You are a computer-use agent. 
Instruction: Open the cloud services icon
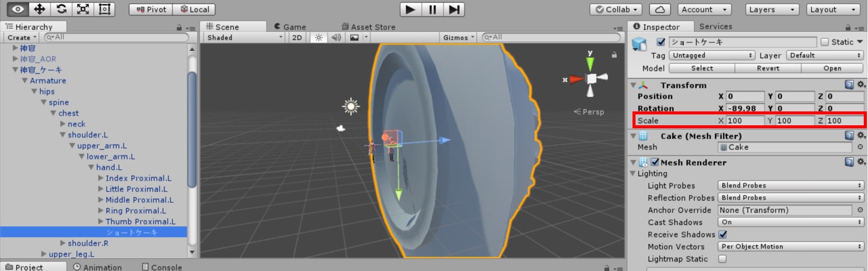[661, 10]
